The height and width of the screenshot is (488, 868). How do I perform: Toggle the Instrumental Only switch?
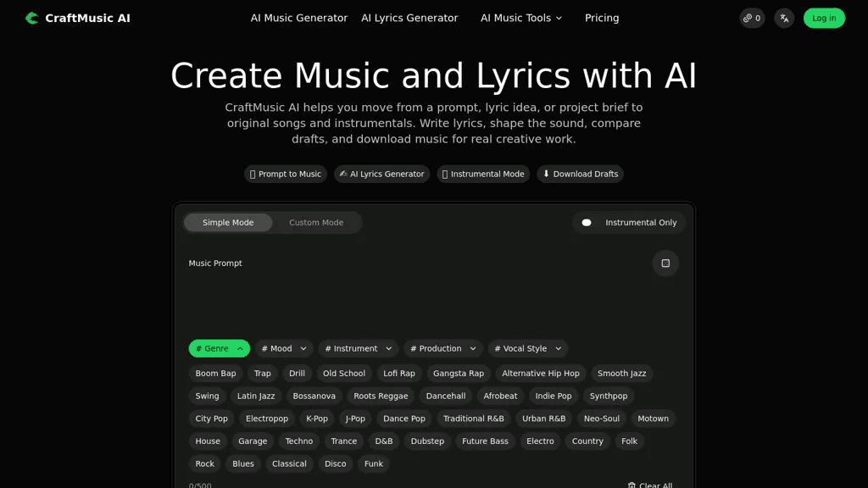(x=587, y=223)
